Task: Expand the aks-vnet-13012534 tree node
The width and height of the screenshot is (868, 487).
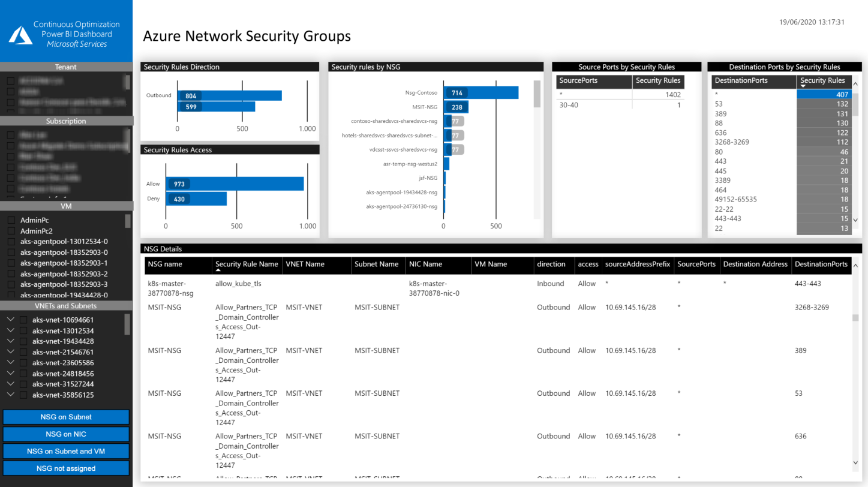Action: tap(10, 330)
